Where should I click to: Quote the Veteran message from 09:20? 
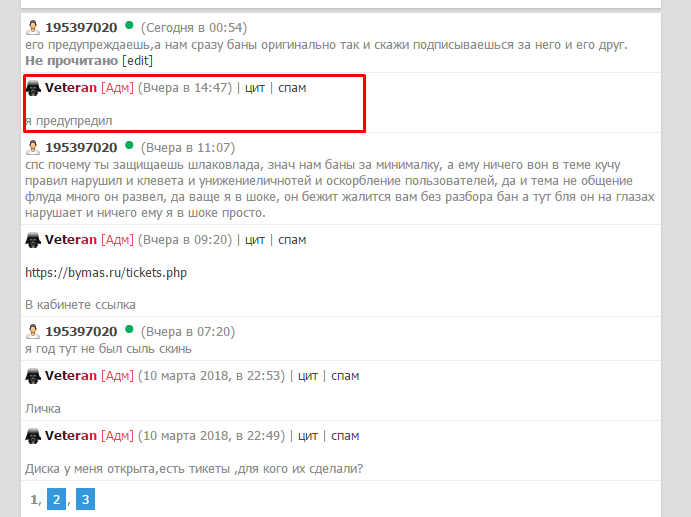coord(255,240)
